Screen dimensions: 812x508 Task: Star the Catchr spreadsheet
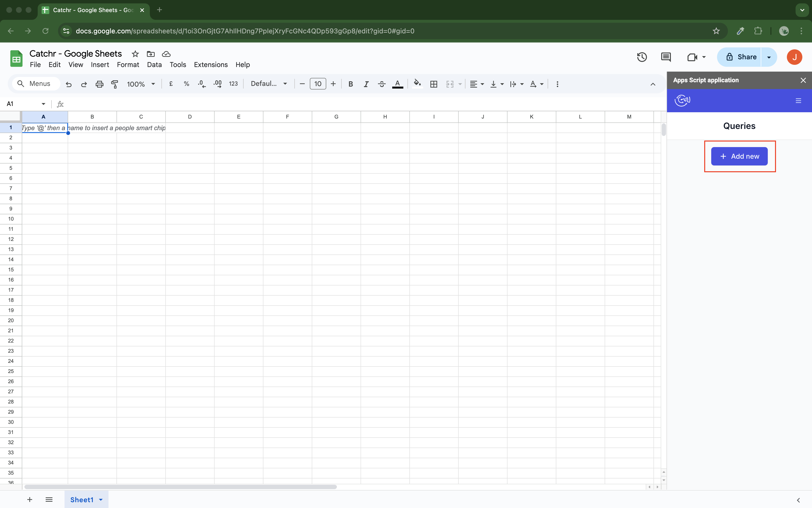(x=135, y=54)
